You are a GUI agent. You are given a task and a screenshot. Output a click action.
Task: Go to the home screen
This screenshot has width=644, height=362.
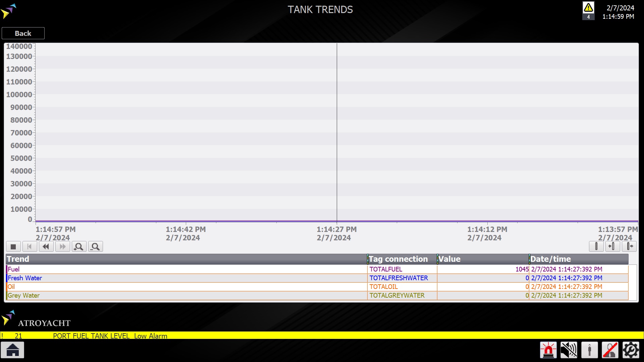13,350
